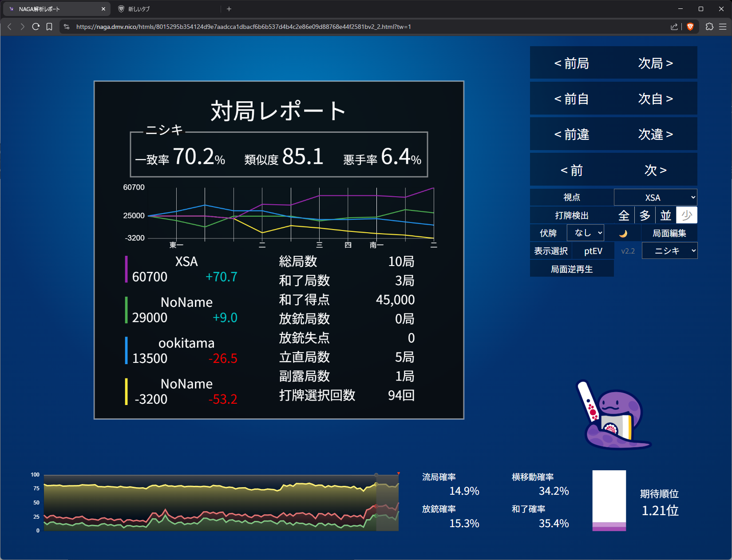This screenshot has width=732, height=560.
Task: Open the browser hamburger menu
Action: coord(723,27)
